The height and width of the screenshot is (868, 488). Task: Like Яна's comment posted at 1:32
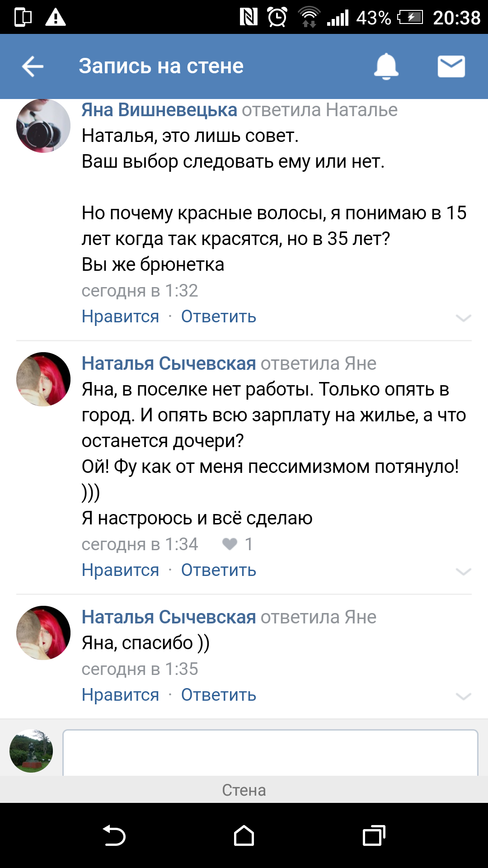click(x=120, y=316)
